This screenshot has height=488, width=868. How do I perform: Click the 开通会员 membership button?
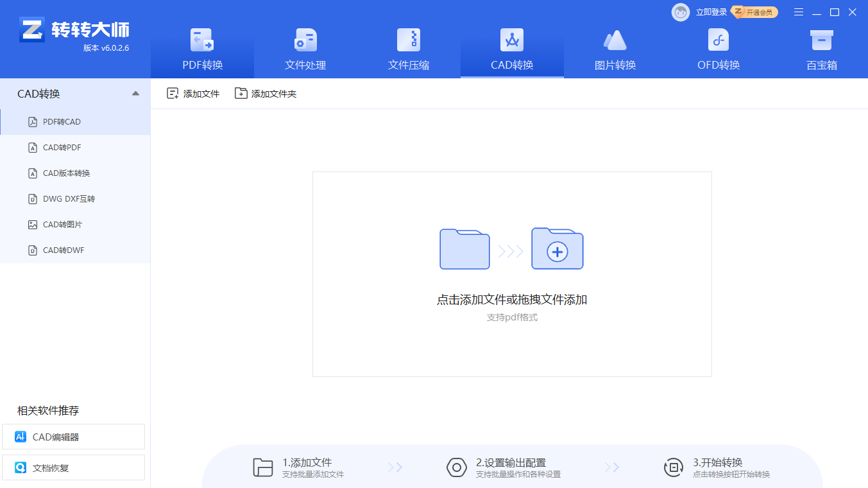pos(756,12)
